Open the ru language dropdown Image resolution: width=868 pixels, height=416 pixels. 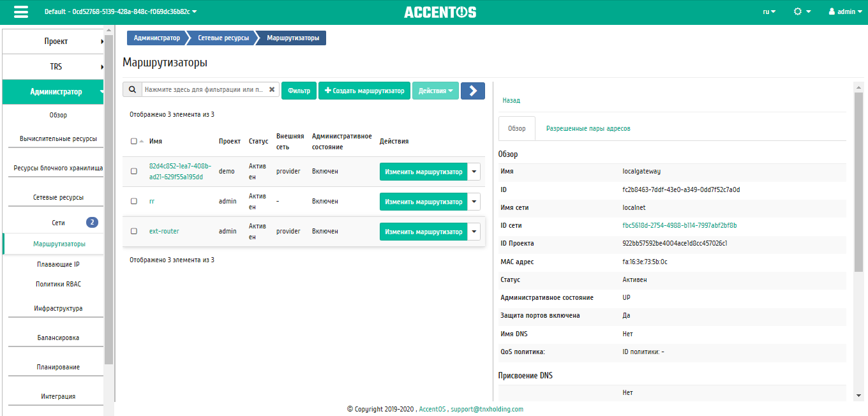769,12
